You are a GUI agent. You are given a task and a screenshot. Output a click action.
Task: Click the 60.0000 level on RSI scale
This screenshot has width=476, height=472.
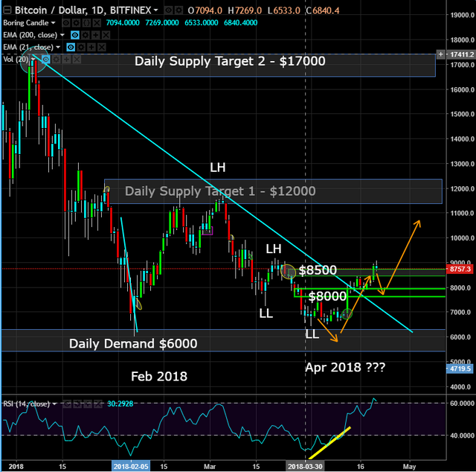pos(462,404)
